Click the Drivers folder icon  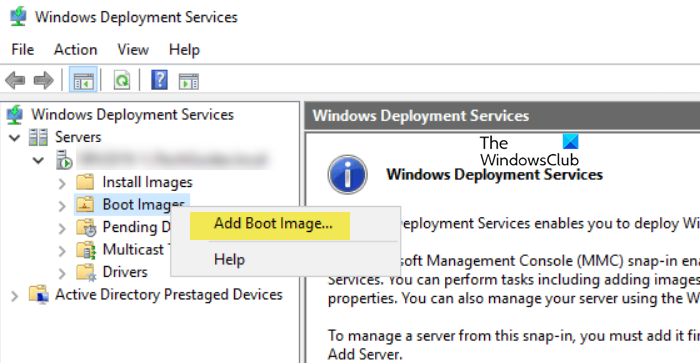[x=85, y=272]
